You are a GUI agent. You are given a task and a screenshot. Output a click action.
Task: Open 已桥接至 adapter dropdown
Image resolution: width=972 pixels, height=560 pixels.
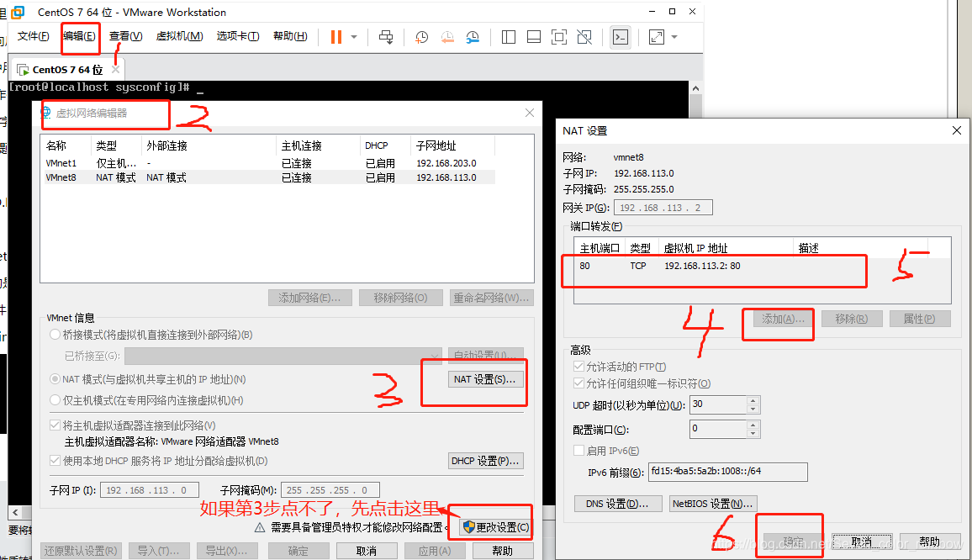[283, 356]
